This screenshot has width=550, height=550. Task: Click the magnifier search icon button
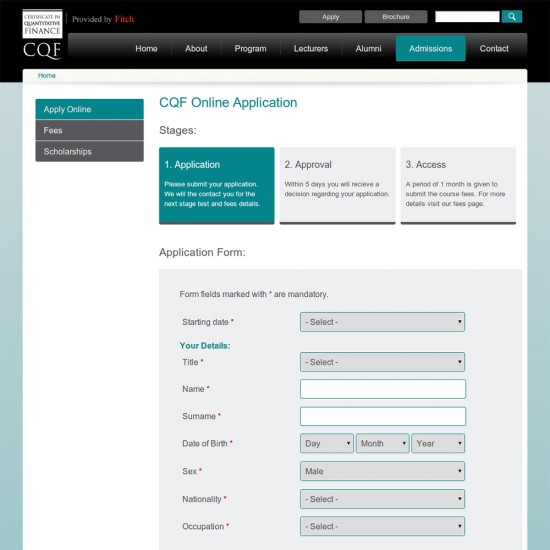tap(511, 16)
